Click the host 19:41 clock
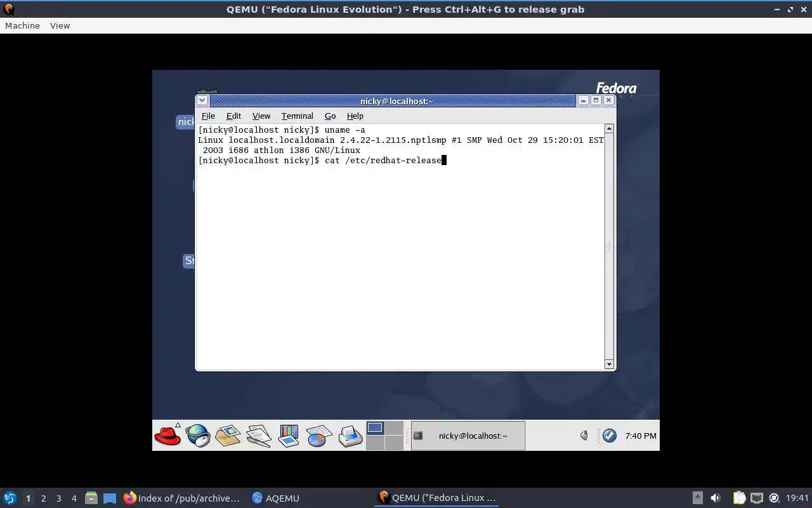 tap(797, 498)
